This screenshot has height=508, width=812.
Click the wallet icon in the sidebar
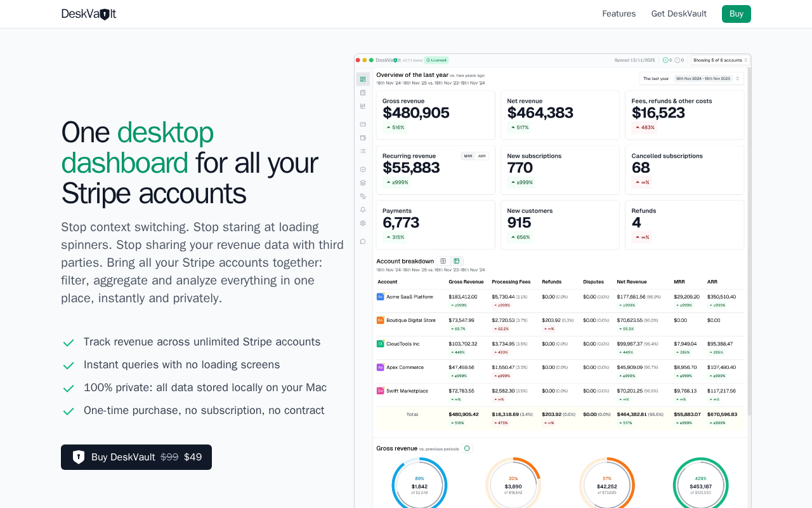pyautogui.click(x=363, y=138)
